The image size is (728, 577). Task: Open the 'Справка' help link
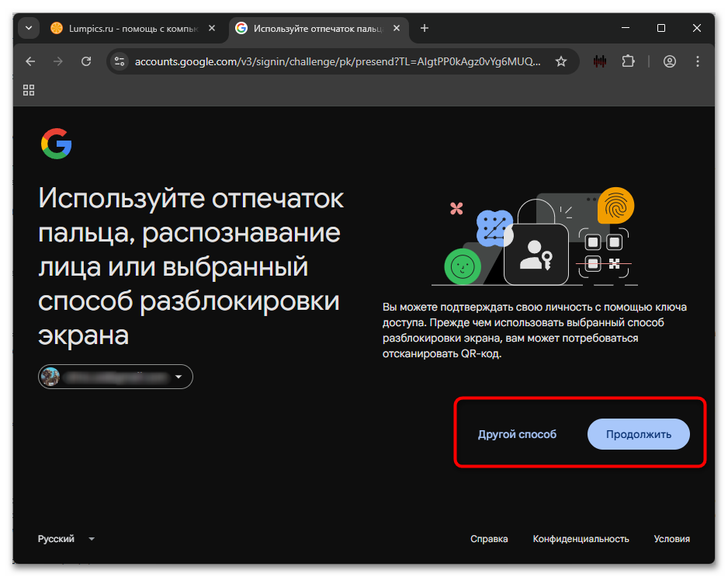[x=489, y=539]
